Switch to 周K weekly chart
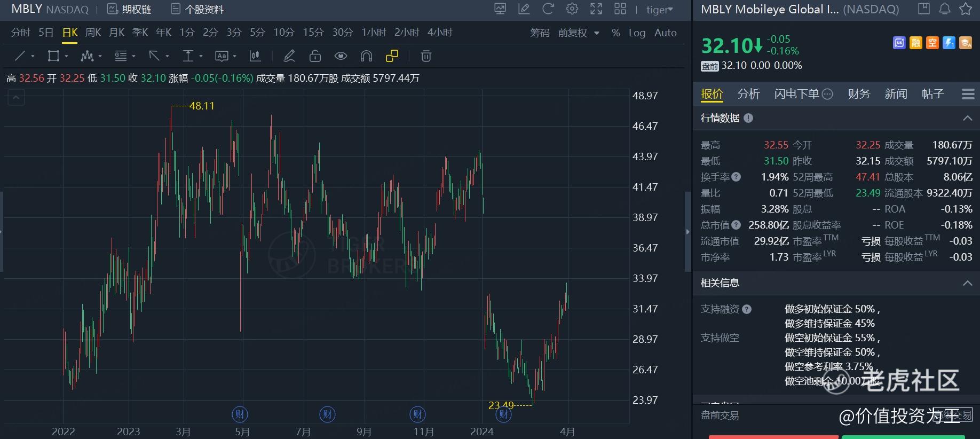 click(x=93, y=33)
